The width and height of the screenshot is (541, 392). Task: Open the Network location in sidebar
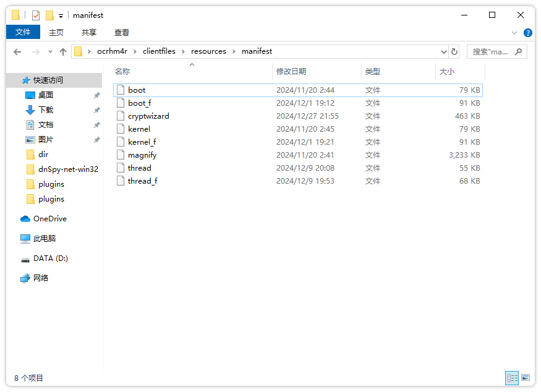[41, 278]
